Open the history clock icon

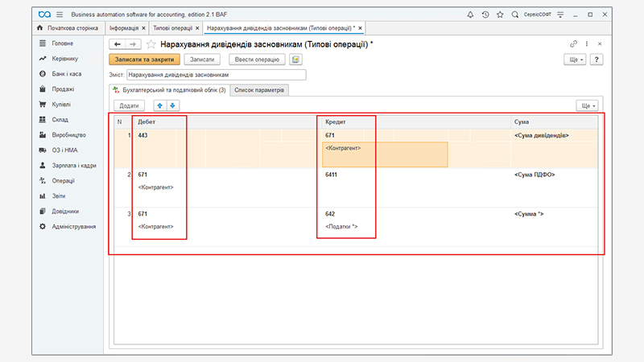[x=485, y=14]
